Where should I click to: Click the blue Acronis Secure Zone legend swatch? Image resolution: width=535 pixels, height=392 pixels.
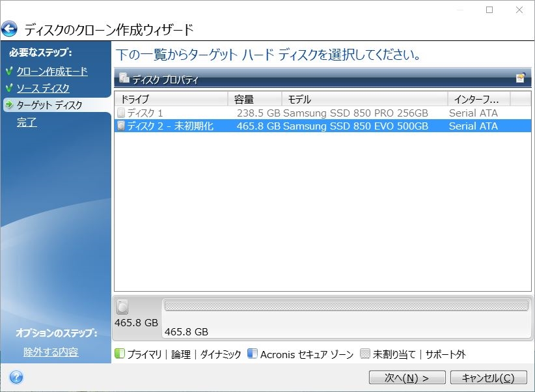pos(252,354)
